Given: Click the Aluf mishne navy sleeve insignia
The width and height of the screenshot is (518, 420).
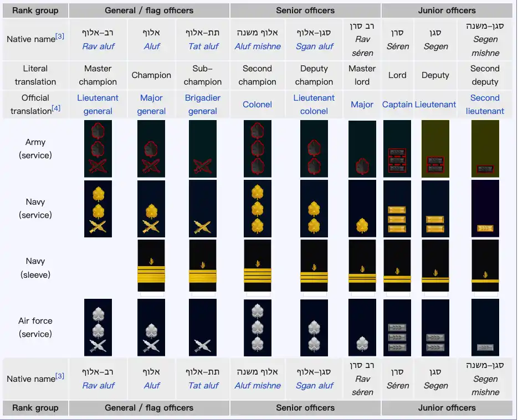Looking at the screenshot, I should click(x=257, y=265).
